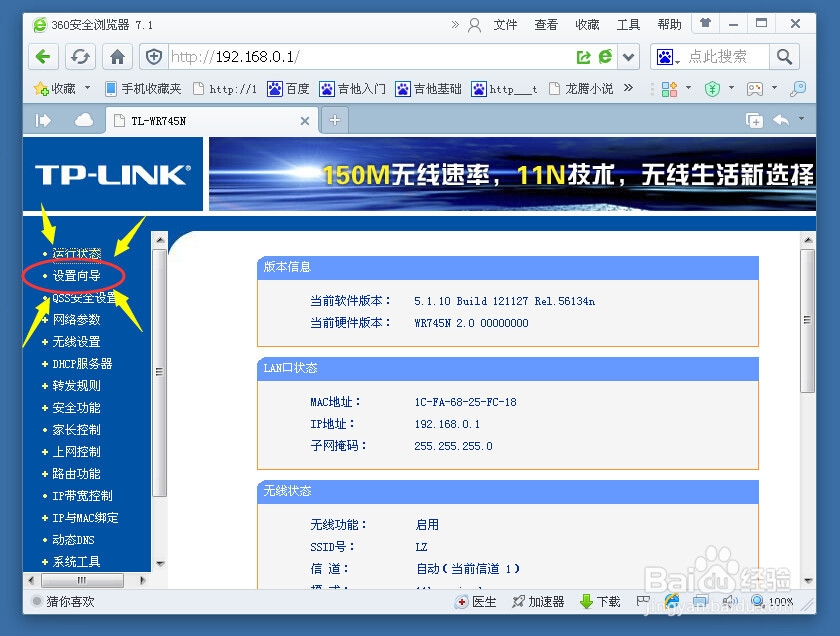Open the 动态DNS menu item
Viewport: 840px width, 636px height.
click(73, 540)
